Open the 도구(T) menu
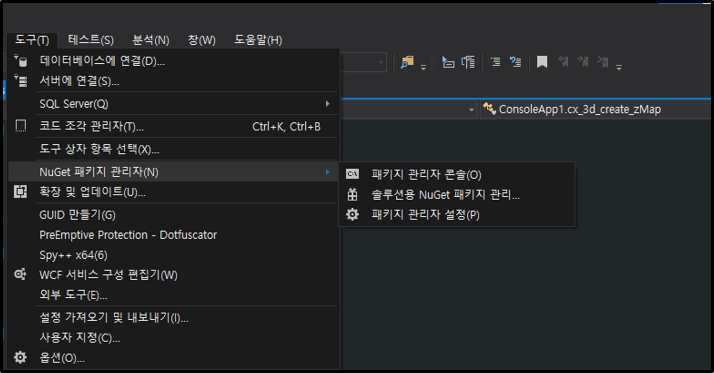 pyautogui.click(x=32, y=40)
